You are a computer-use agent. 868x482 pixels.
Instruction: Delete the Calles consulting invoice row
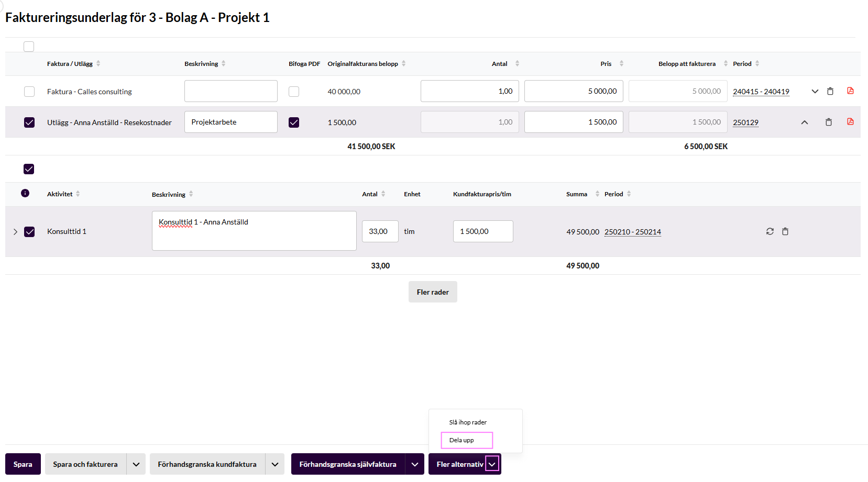click(830, 91)
